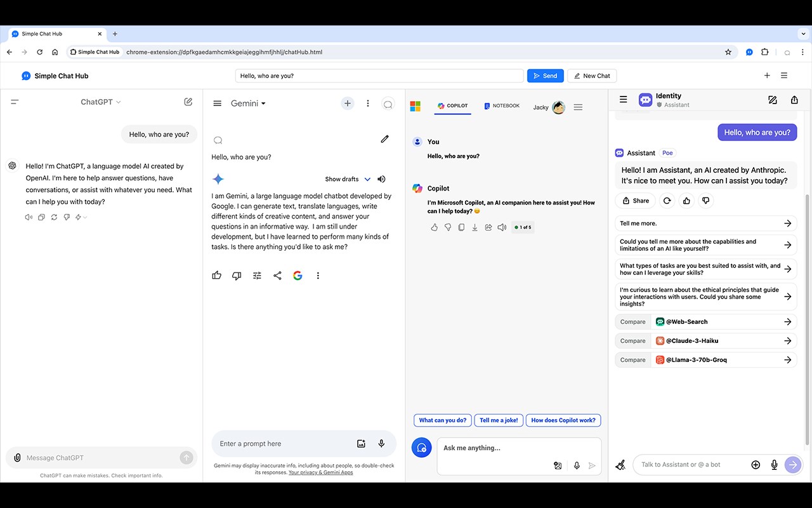
Task: Focus the shared prompt input field
Action: (x=379, y=76)
